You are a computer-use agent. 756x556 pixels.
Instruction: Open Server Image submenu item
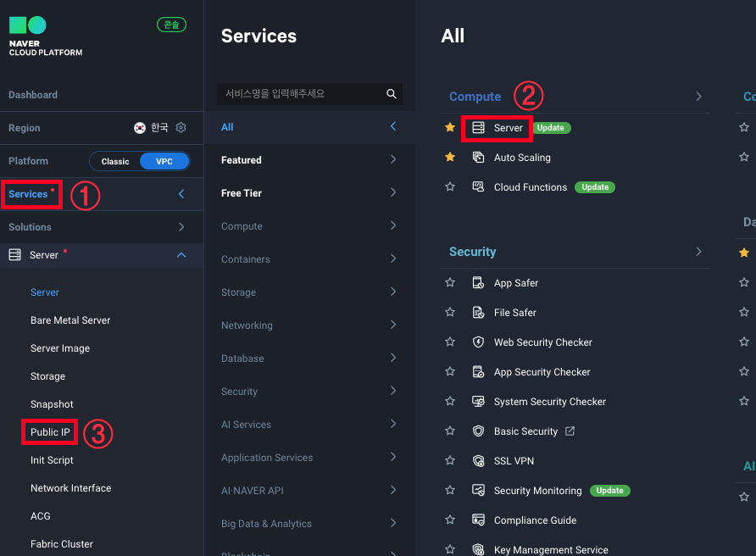click(x=60, y=348)
